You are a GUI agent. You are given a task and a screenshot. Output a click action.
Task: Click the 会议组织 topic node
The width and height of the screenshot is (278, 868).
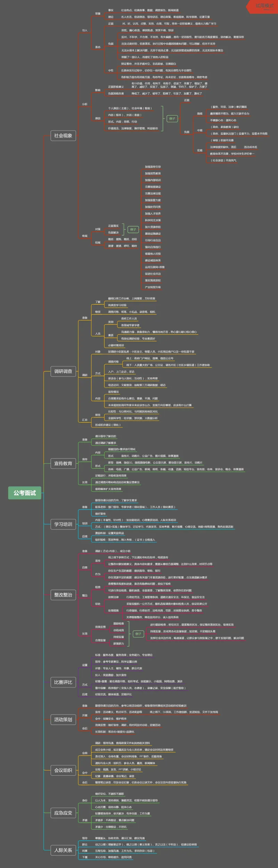pos(63,770)
